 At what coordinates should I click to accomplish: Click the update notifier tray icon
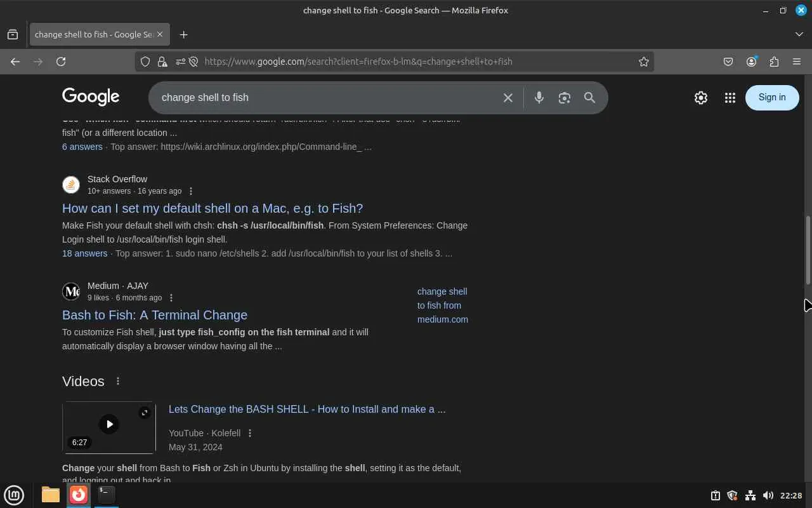point(715,495)
